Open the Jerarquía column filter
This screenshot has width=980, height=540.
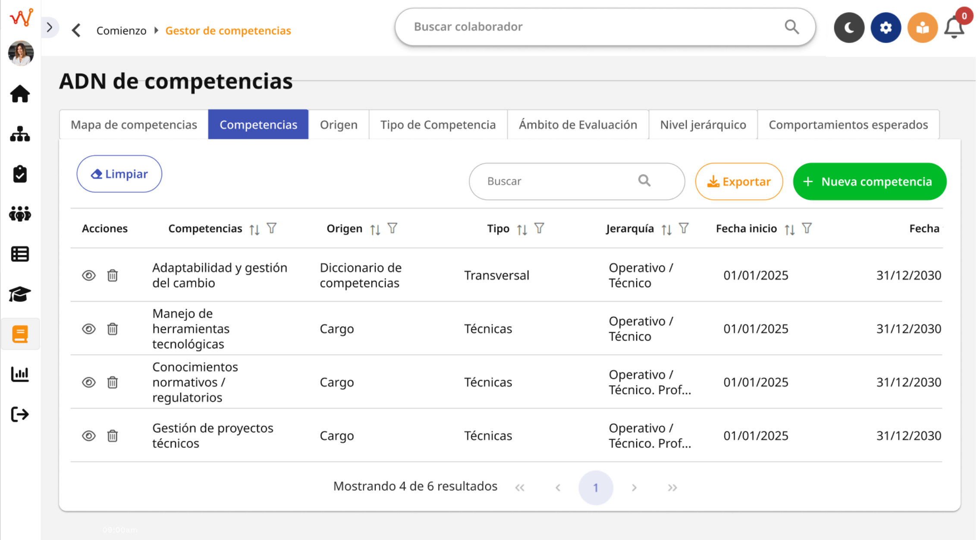click(x=684, y=228)
